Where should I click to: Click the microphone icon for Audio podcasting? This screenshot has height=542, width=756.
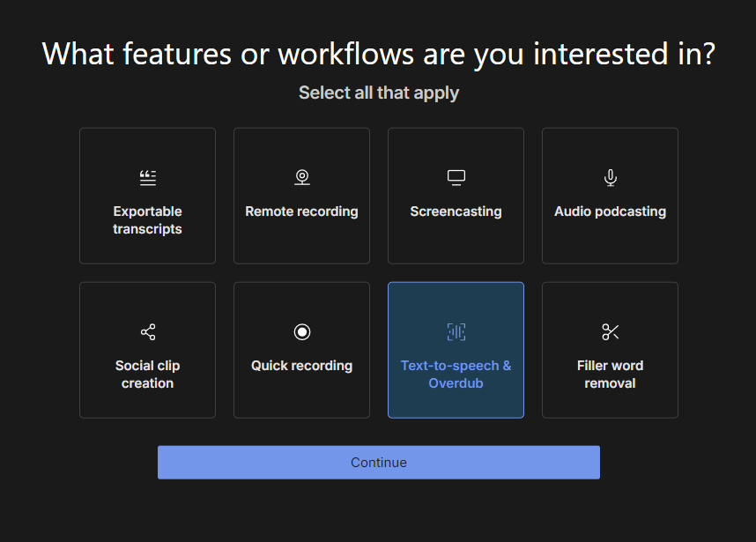[610, 178]
